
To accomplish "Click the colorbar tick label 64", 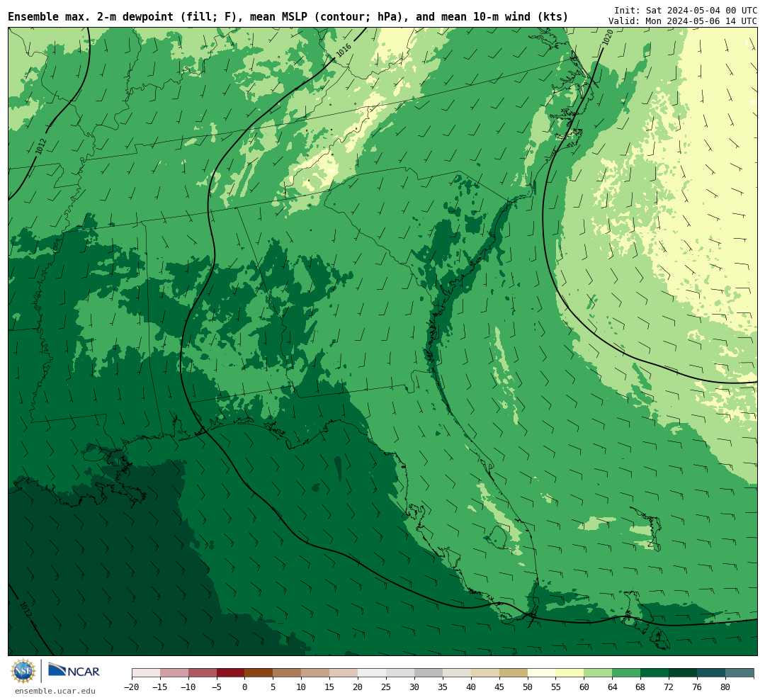I will point(613,687).
